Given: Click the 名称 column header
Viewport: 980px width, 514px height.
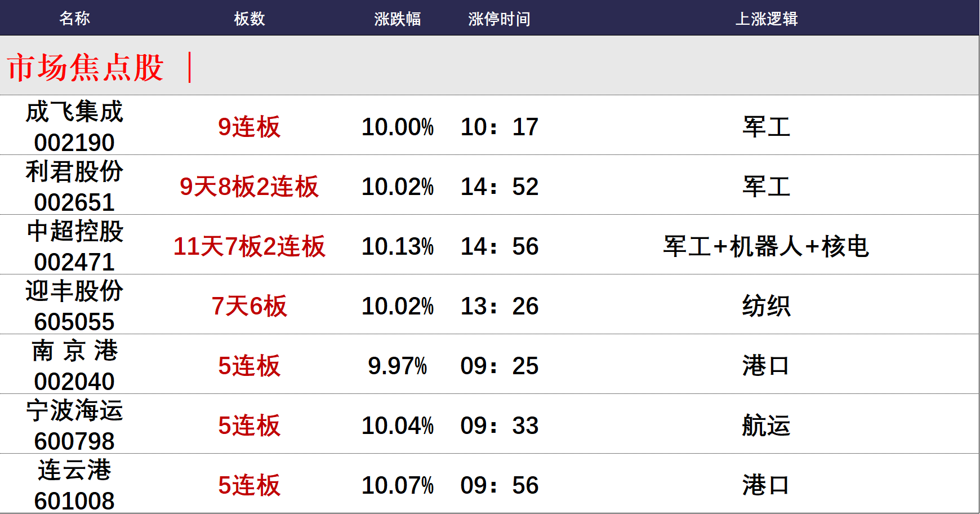Looking at the screenshot, I should pos(74,19).
